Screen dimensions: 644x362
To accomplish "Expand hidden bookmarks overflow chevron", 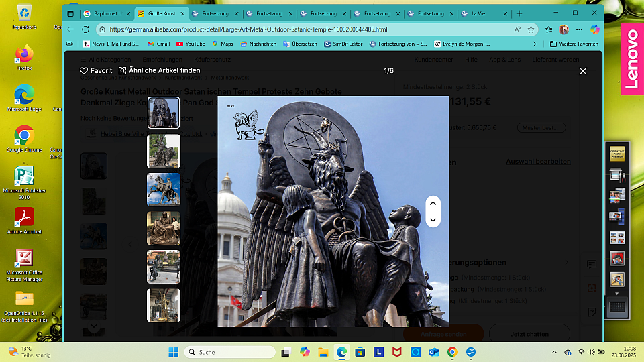I will (x=535, y=44).
